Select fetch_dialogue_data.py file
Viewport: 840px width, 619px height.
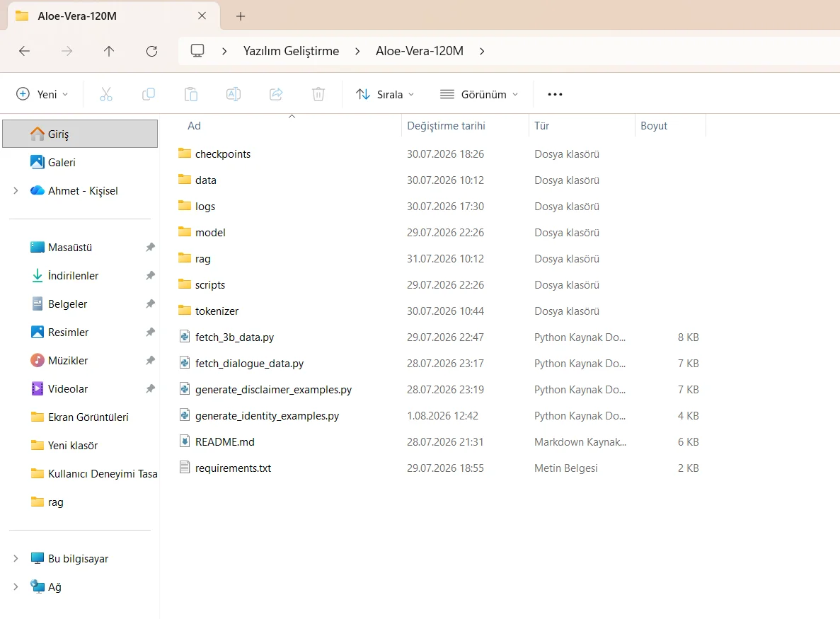tap(249, 364)
